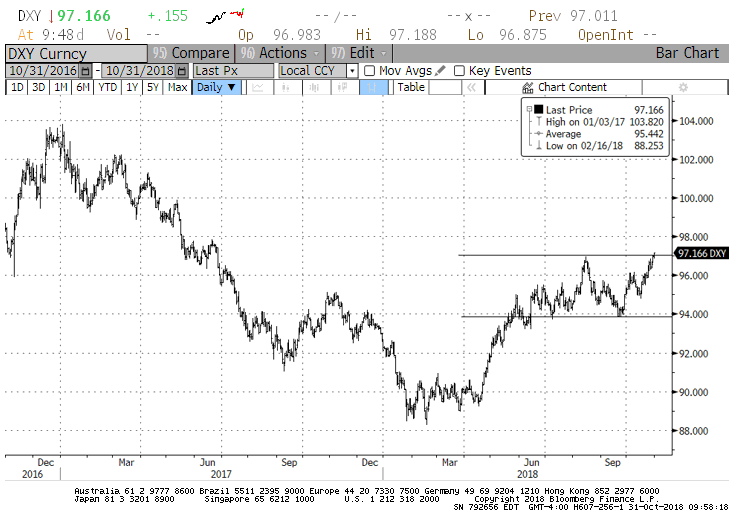
Task: Select the 1Y range tab
Action: pos(132,87)
